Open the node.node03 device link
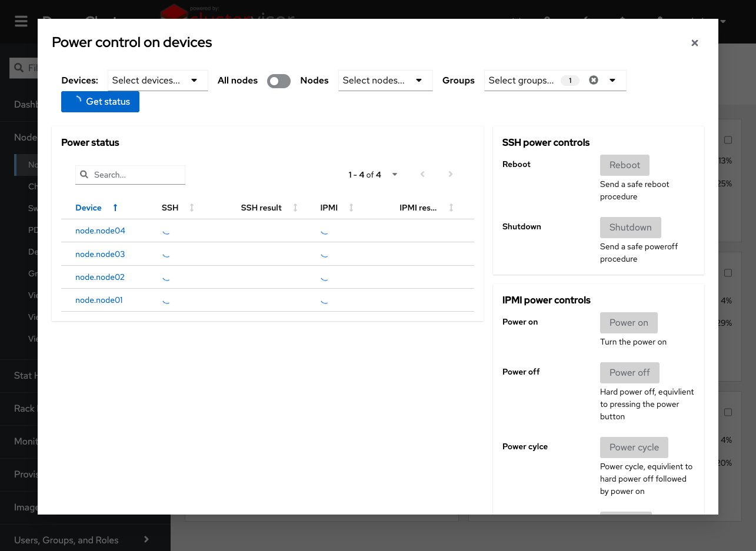 pyautogui.click(x=100, y=254)
